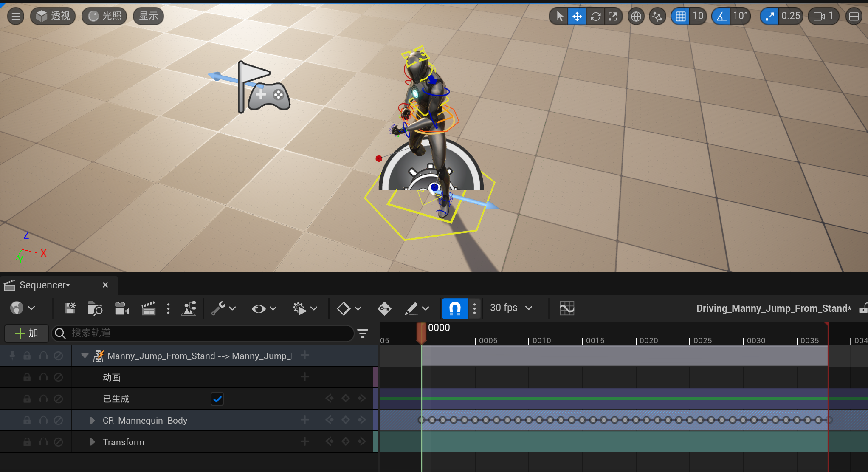The image size is (868, 472).
Task: Open the 光照 lighting view mode menu
Action: [x=104, y=17]
